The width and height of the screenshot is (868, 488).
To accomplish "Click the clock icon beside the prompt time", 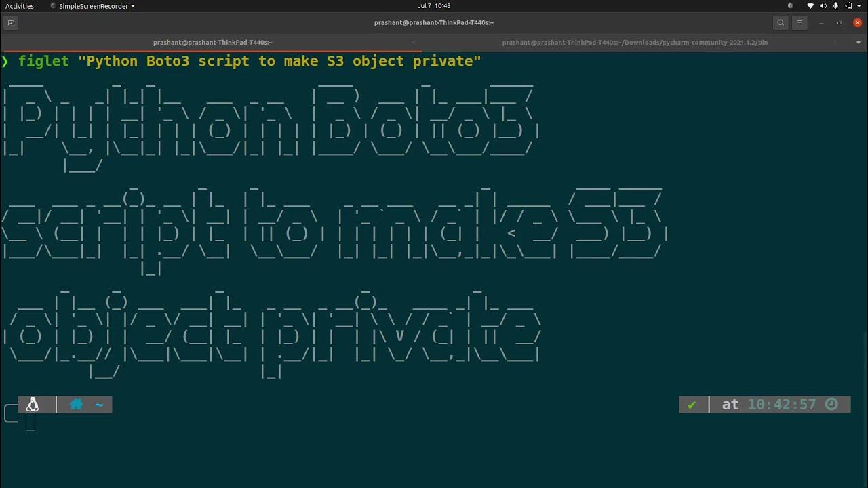I will (x=831, y=405).
